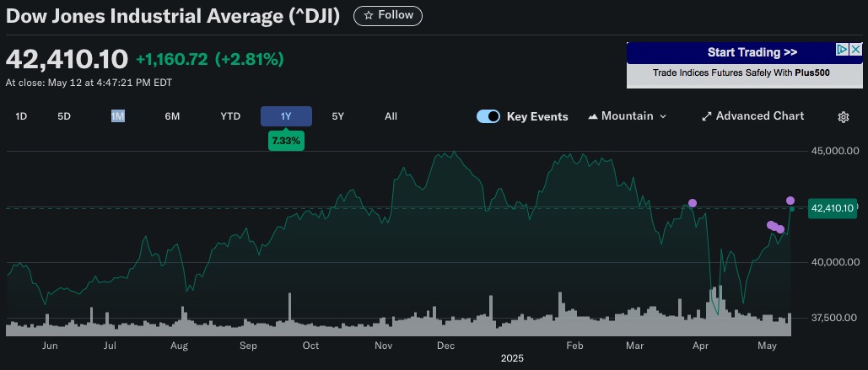Toggle the Key Events switch off

[x=488, y=116]
